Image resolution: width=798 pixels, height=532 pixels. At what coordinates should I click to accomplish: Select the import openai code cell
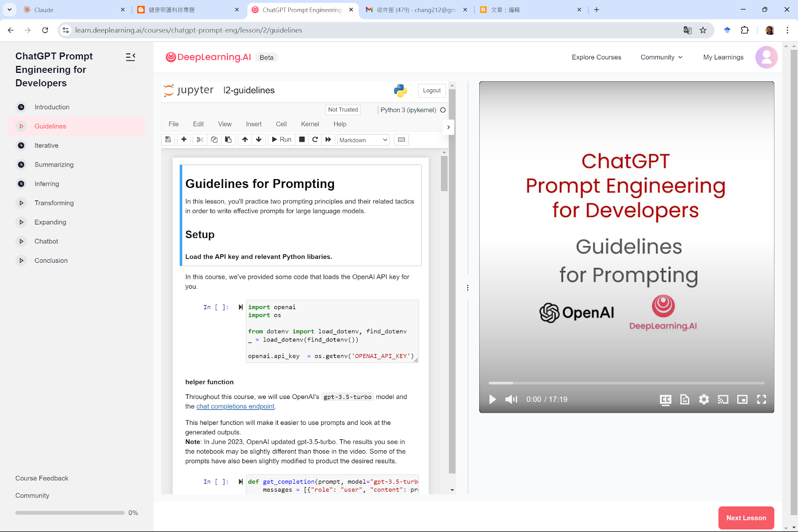[x=332, y=331]
